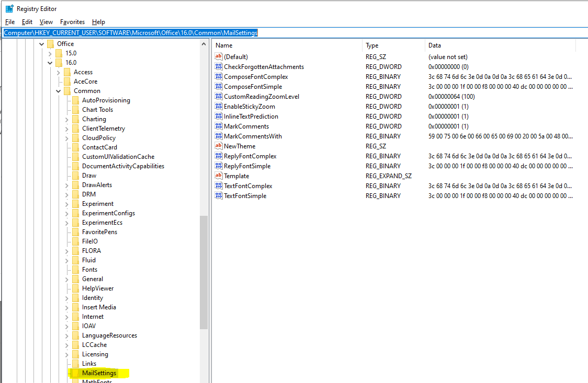This screenshot has height=383, width=588.
Task: Click the tree scrollbar up arrow
Action: tap(203, 44)
